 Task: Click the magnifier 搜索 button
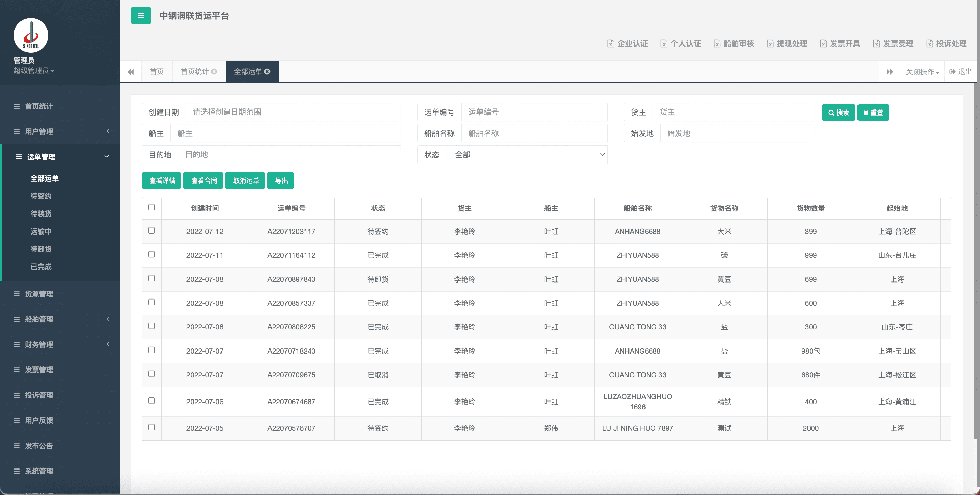[838, 113]
